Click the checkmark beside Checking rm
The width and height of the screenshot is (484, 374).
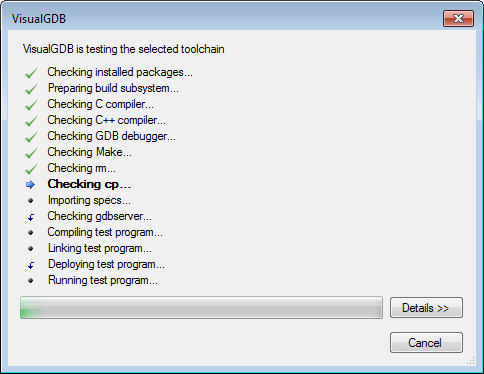coord(31,169)
